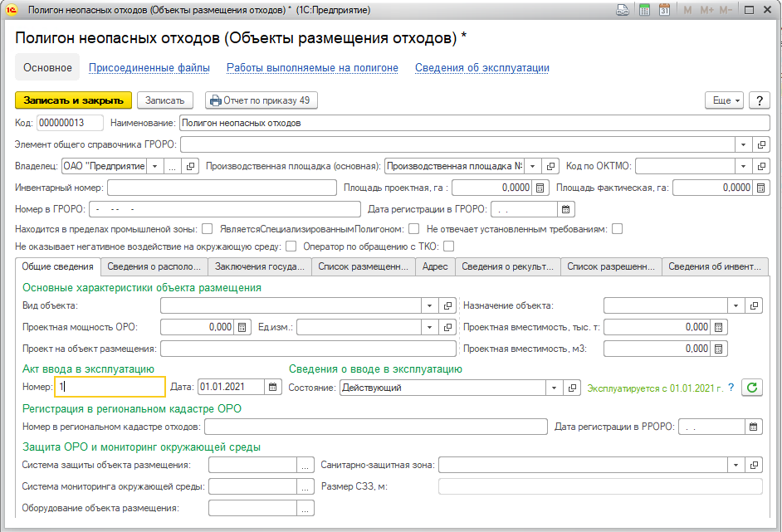Click ellipsis button in Владелец field
Image resolution: width=782 pixels, height=532 pixels.
(x=172, y=166)
